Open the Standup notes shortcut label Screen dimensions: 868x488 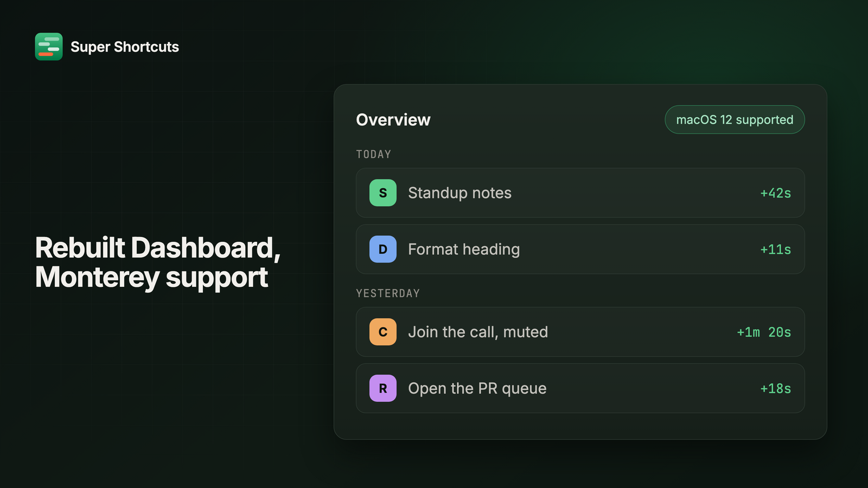(459, 193)
